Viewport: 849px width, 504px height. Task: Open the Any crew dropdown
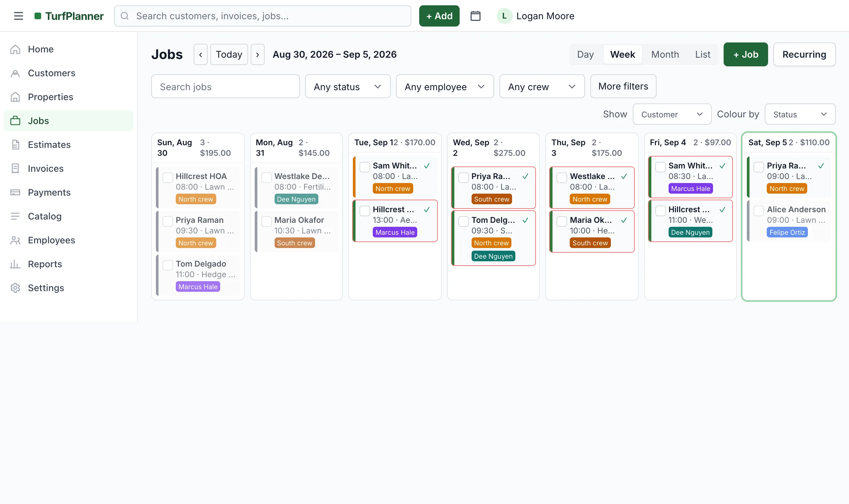[542, 87]
